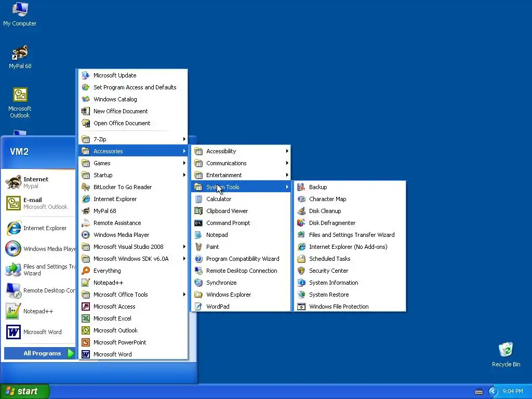Open System Restore icon

(x=301, y=295)
